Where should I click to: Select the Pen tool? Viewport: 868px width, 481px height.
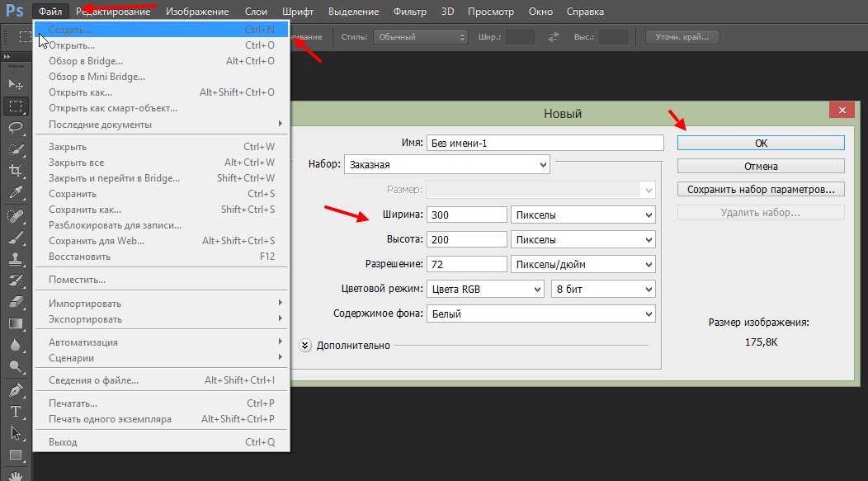(x=16, y=390)
